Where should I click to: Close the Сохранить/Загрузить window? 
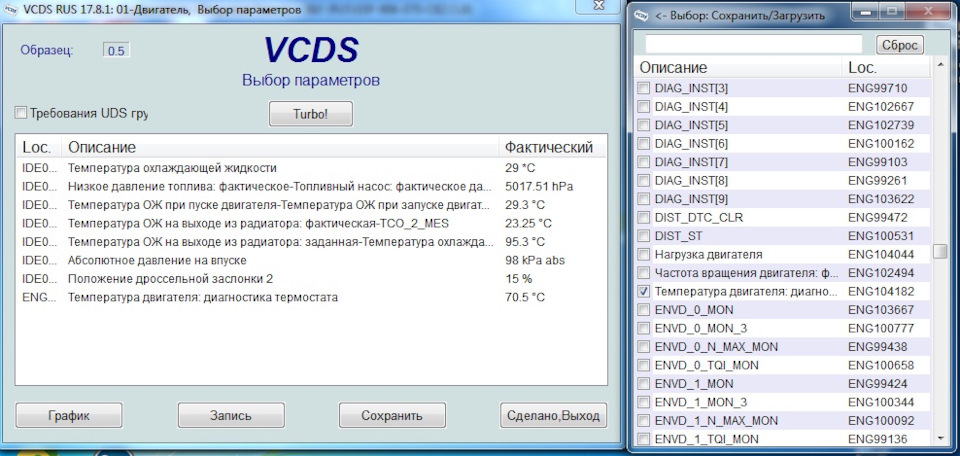pyautogui.click(x=928, y=12)
